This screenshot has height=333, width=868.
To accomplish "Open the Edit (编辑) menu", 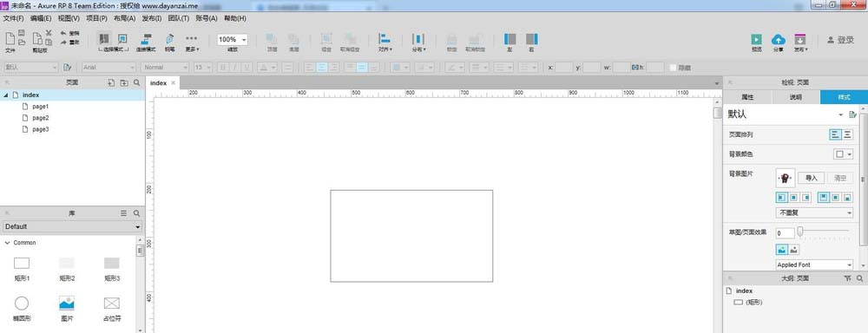I will click(x=41, y=18).
